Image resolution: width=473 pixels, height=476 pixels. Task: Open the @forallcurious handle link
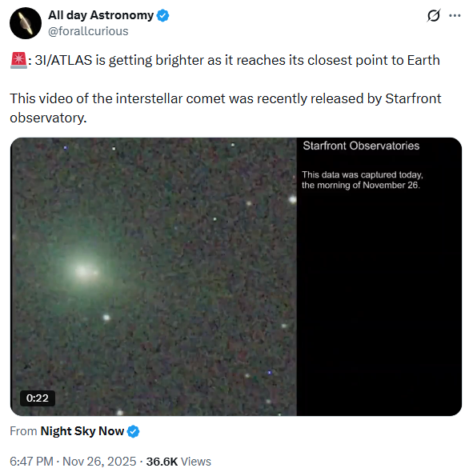click(x=88, y=31)
